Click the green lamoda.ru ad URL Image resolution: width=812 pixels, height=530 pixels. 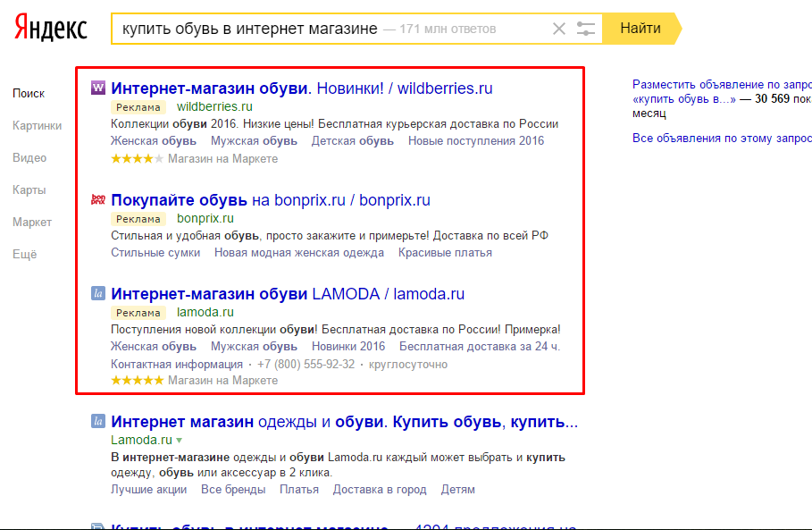click(x=205, y=313)
